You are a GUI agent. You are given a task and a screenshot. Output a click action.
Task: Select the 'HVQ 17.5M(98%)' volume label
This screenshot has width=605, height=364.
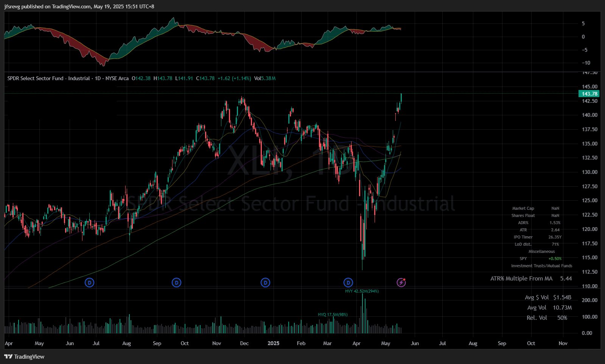tap(333, 314)
